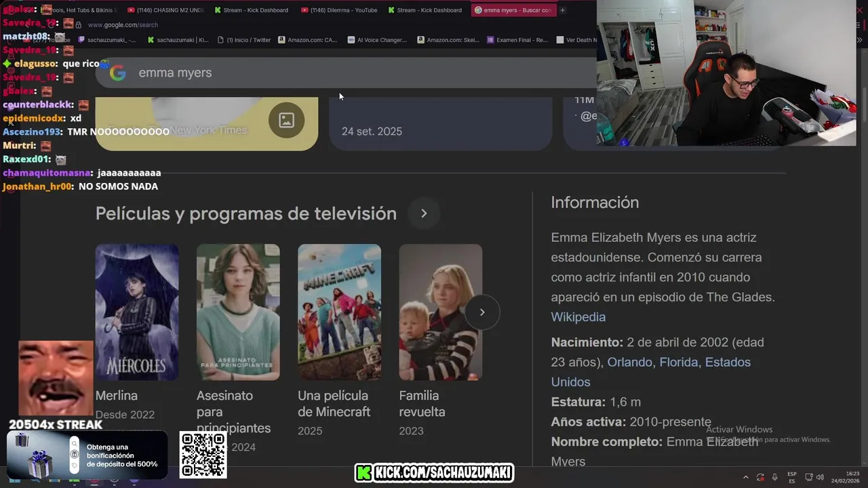Open the Merlina poster thumbnail

pos(137,312)
